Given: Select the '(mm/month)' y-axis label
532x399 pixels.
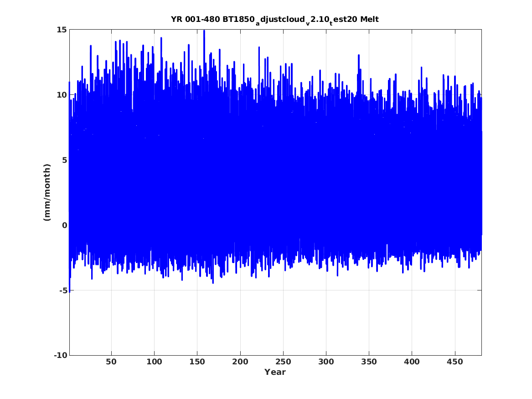Looking at the screenshot, I should tap(47, 192).
